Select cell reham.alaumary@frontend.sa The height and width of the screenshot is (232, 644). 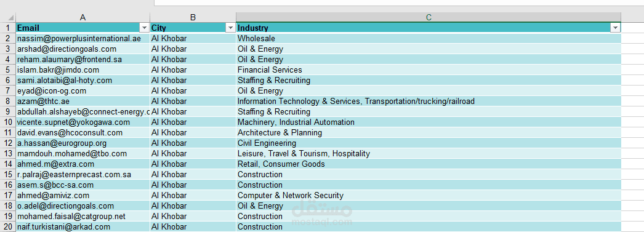[x=83, y=60]
